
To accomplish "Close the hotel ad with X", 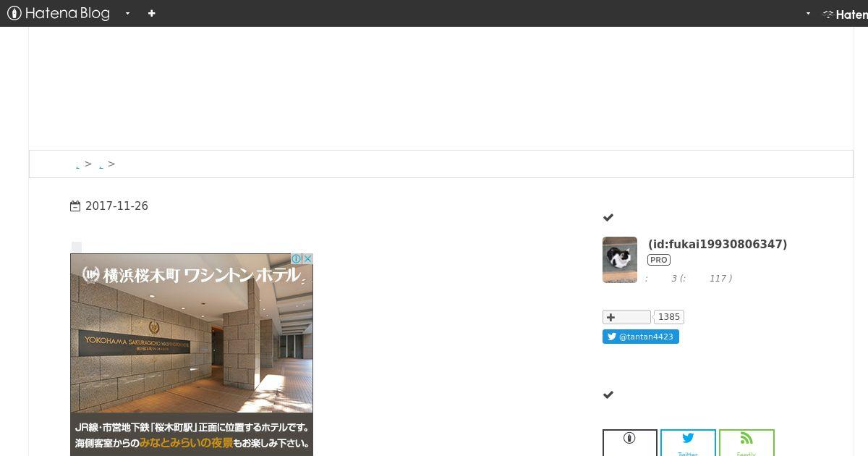I will tap(307, 258).
